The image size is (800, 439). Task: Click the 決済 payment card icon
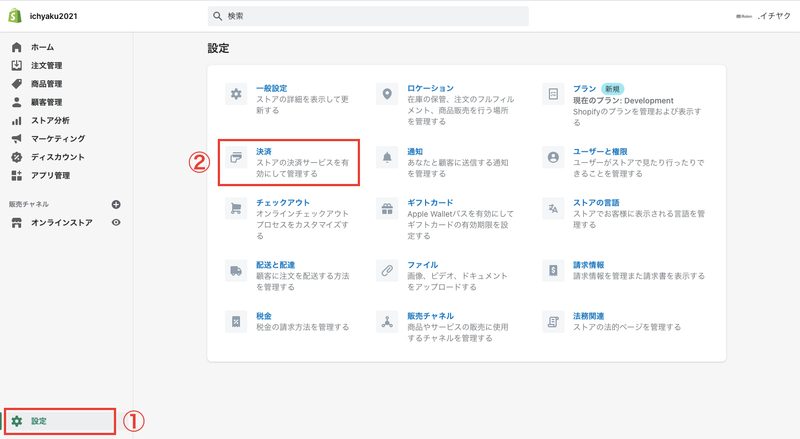236,157
